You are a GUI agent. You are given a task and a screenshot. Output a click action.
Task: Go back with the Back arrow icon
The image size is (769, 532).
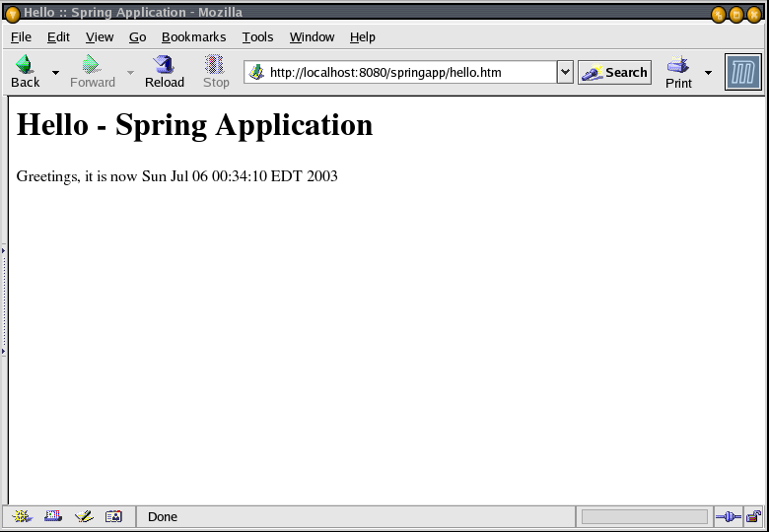[25, 64]
